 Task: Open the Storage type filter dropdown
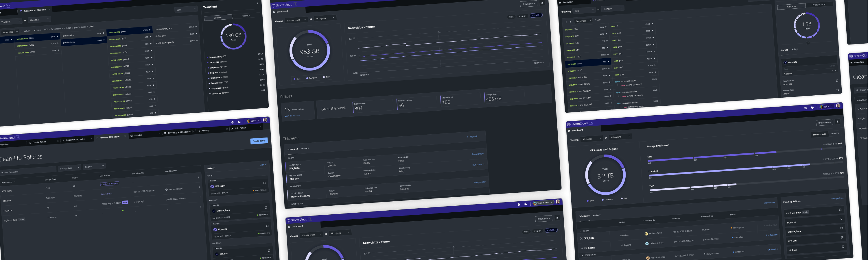(69, 168)
